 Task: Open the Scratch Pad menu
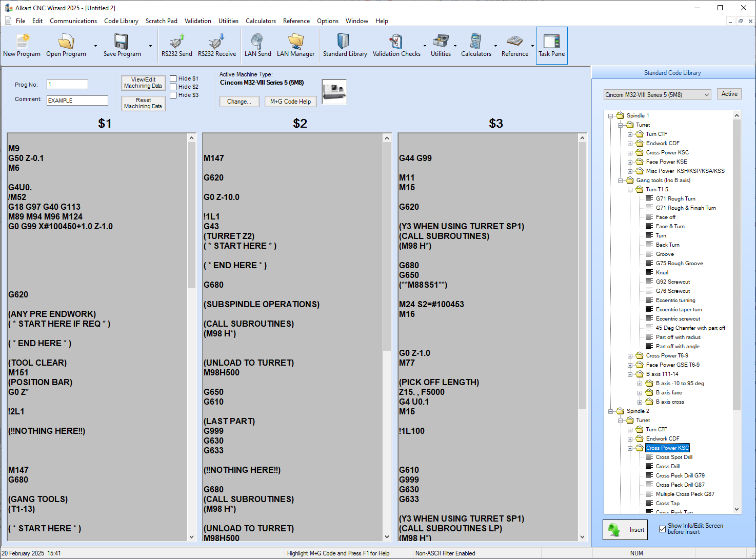pos(162,21)
